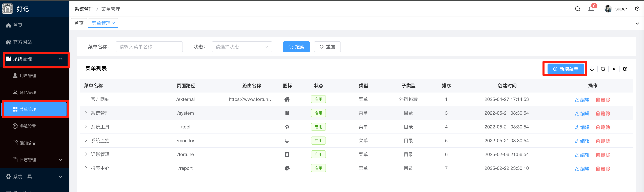The width and height of the screenshot is (644, 192).
Task: Click the table refresh icon
Action: point(603,69)
